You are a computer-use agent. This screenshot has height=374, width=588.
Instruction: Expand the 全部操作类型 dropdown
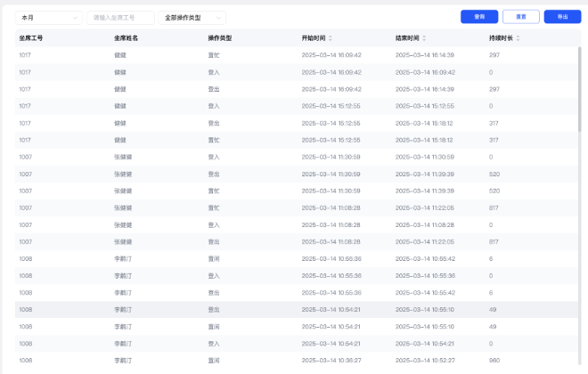[x=191, y=17]
